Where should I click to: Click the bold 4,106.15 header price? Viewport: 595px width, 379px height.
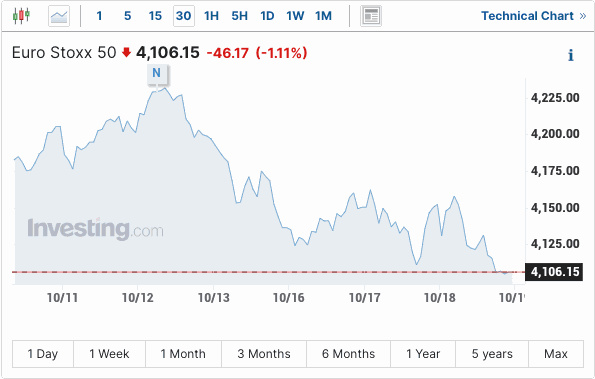pyautogui.click(x=168, y=53)
